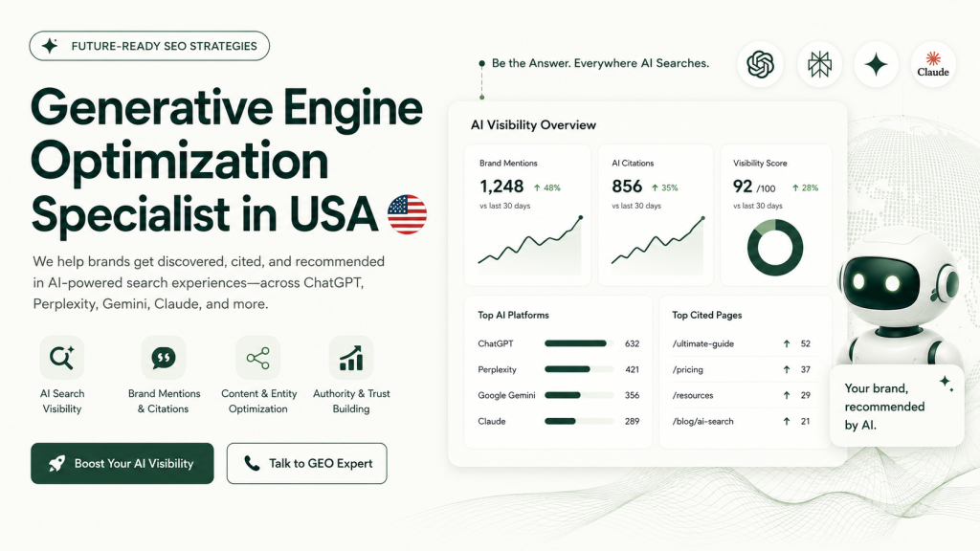Click the phone icon on Talk button

coord(252,464)
